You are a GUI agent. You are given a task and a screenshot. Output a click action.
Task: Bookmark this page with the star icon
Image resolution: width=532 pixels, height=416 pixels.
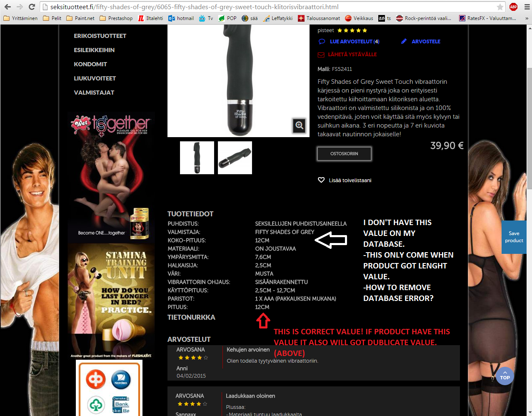pyautogui.click(x=500, y=7)
